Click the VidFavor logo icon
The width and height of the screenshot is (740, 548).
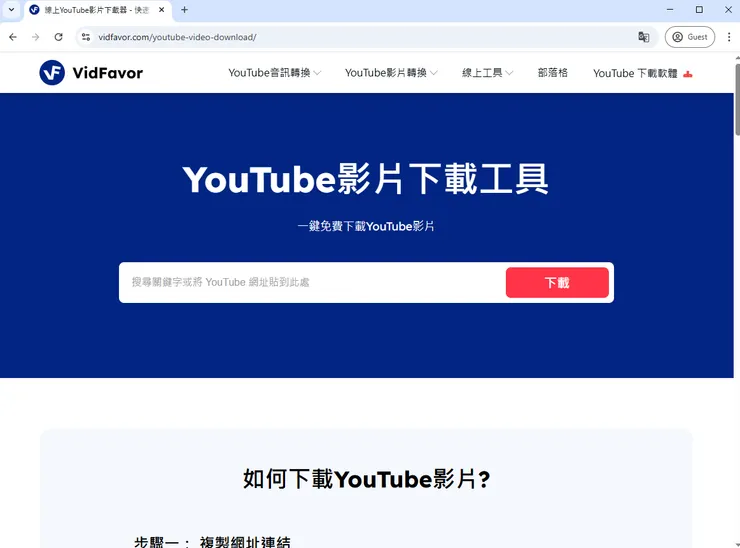tap(52, 73)
